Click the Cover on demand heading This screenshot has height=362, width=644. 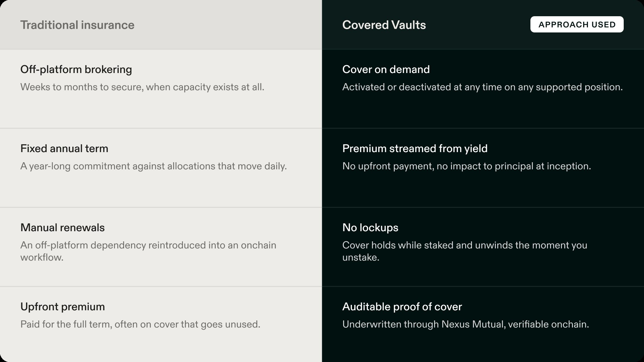coord(386,69)
